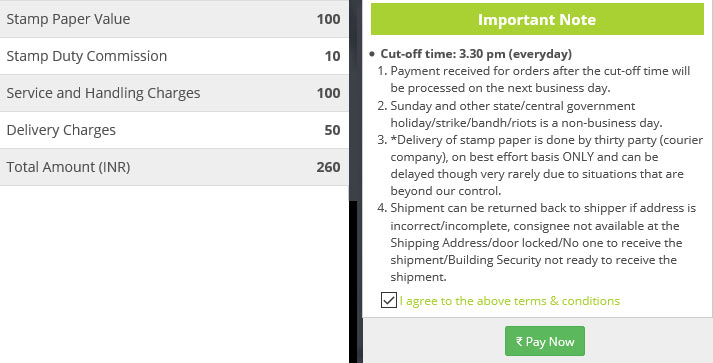713x363 pixels.
Task: Select the Delivery Charges row
Action: click(174, 130)
